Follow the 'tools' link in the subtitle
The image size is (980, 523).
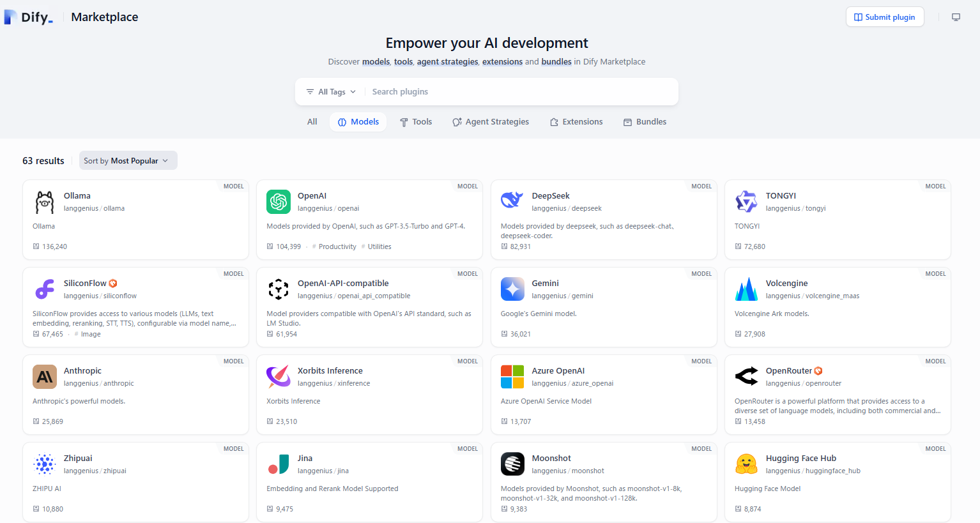pyautogui.click(x=403, y=62)
